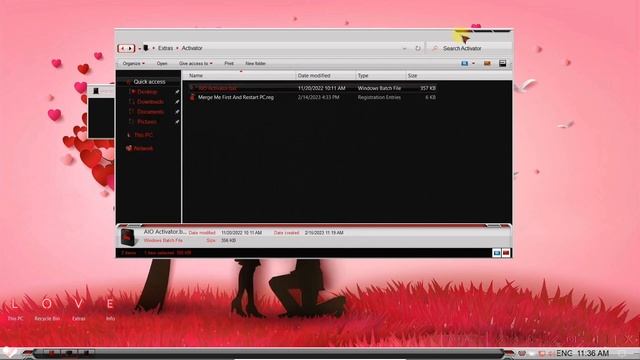Image resolution: width=640 pixels, height=360 pixels.
Task: Click the Registration Entries type cell
Action: 379,98
